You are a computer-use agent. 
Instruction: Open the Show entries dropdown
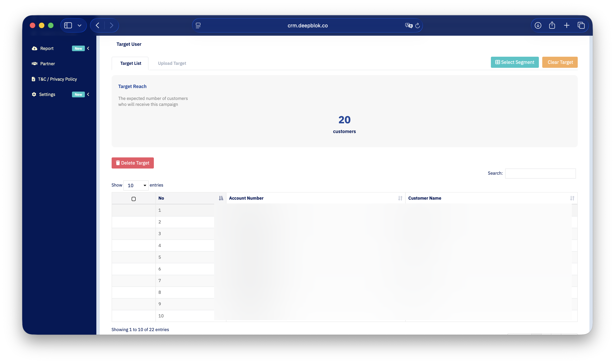(x=136, y=185)
